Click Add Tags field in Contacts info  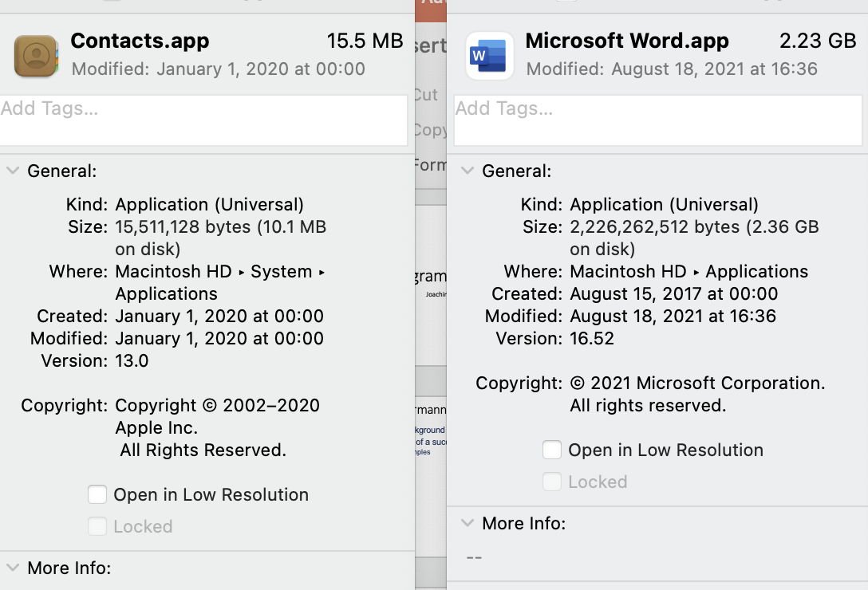(203, 120)
